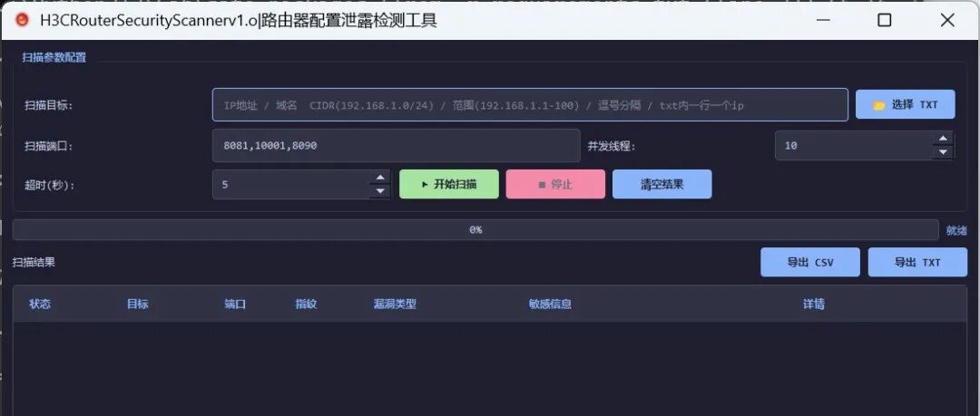Export results via 导出 TXT button
The image size is (980, 416).
(x=917, y=262)
